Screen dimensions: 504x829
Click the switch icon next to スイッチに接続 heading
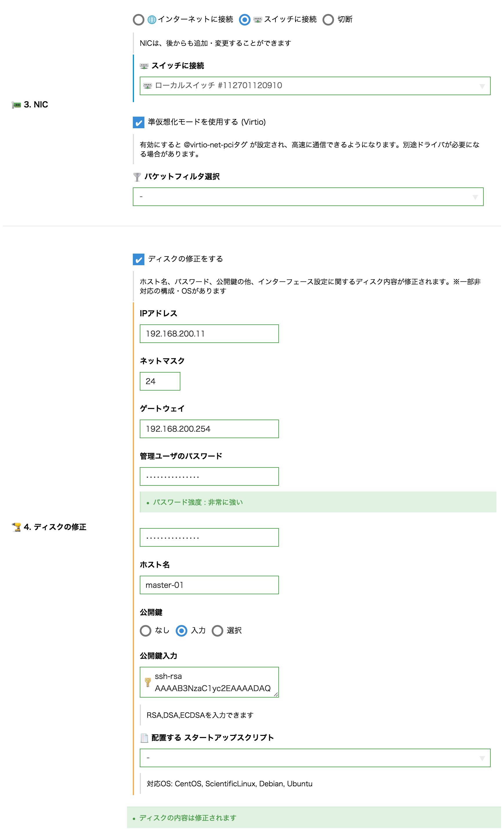[144, 66]
